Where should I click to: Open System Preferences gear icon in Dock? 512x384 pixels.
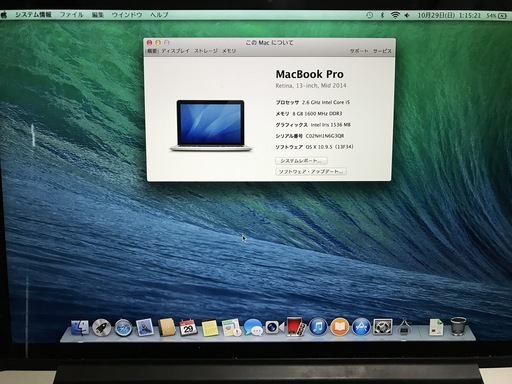click(x=383, y=327)
